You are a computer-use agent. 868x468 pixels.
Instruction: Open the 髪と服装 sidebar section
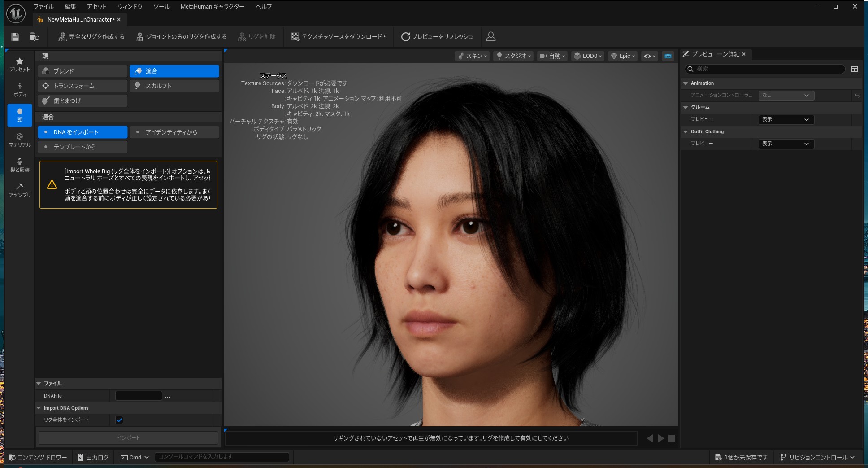click(x=20, y=165)
